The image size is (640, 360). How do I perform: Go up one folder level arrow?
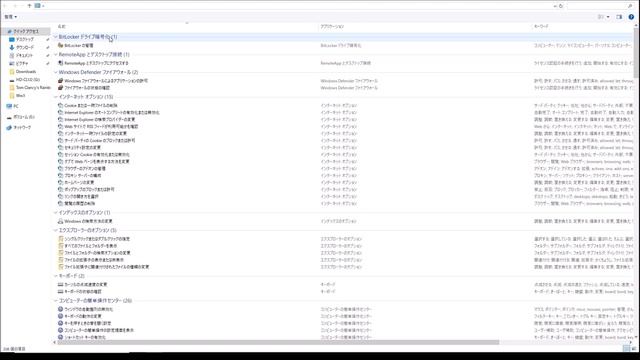point(29,6)
